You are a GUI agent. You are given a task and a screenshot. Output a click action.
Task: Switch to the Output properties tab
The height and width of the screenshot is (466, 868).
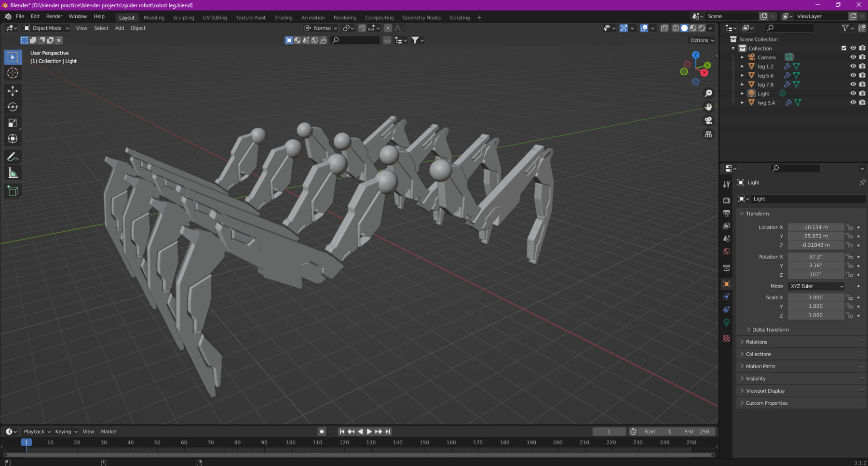[727, 213]
